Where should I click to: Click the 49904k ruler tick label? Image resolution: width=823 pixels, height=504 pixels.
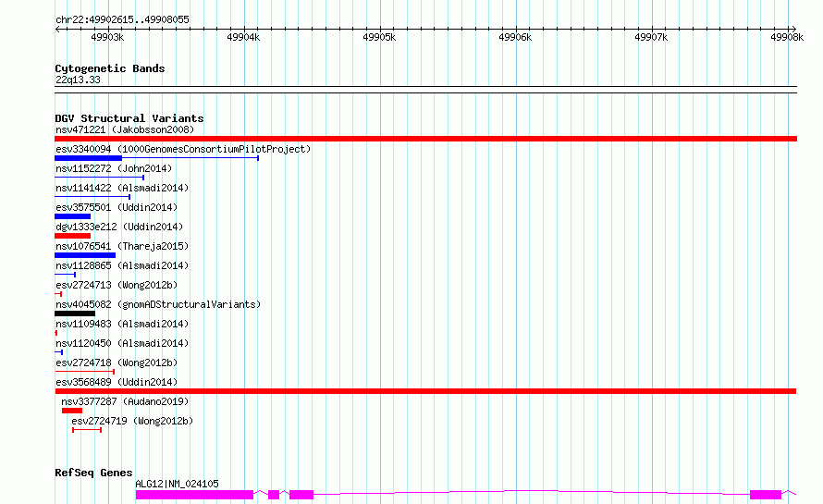pyautogui.click(x=243, y=37)
